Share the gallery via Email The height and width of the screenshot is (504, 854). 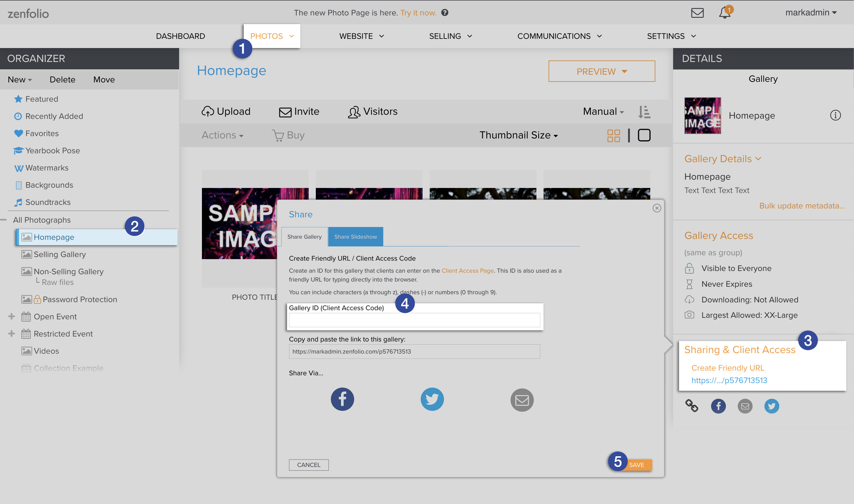coord(522,400)
